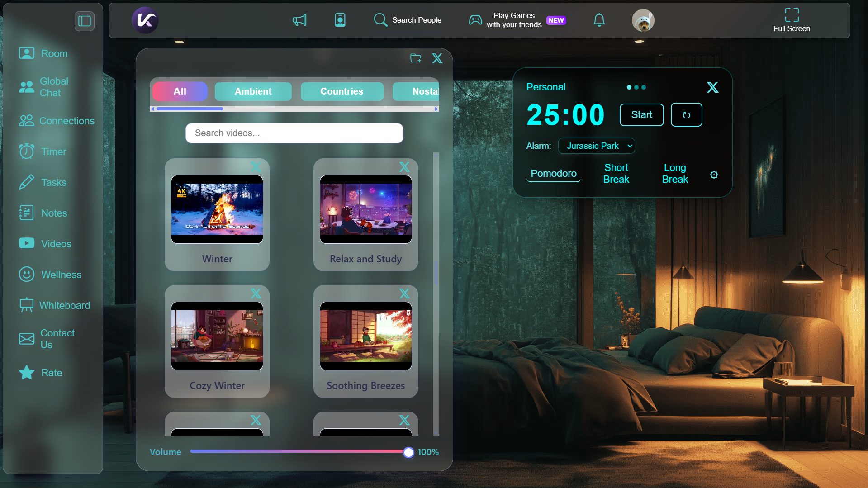Select the Ambient category tab
The image size is (868, 488).
(253, 91)
